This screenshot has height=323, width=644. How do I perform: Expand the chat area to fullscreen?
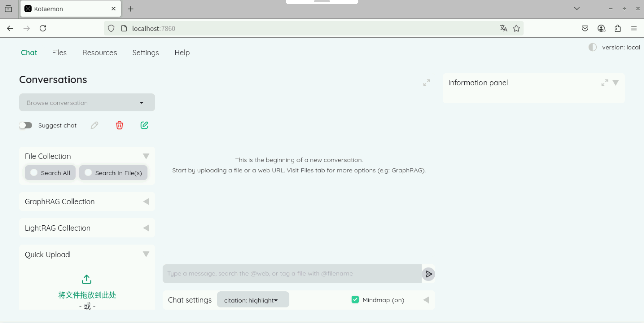(x=426, y=83)
